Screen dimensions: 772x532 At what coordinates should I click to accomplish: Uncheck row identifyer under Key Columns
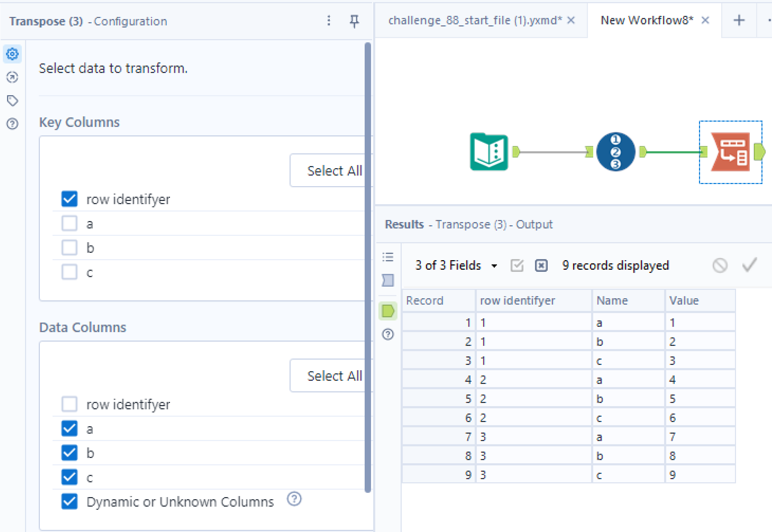[69, 199]
